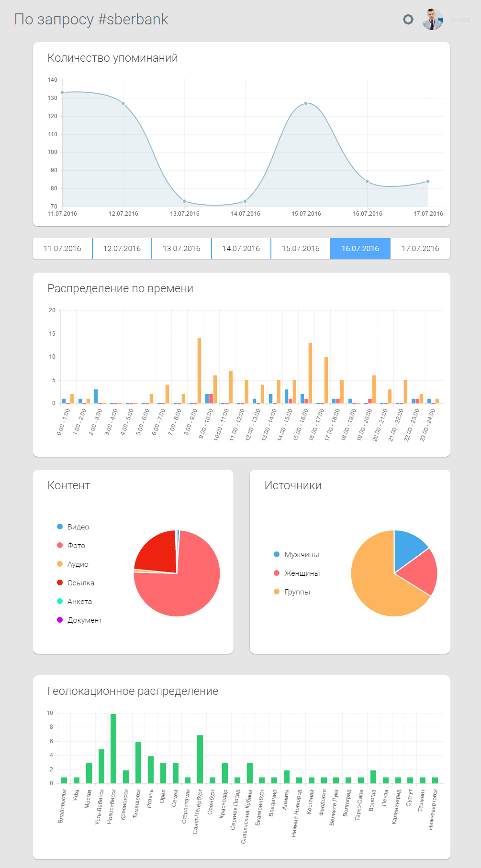Click the mentions chart point at 14.07.2016

click(245, 201)
